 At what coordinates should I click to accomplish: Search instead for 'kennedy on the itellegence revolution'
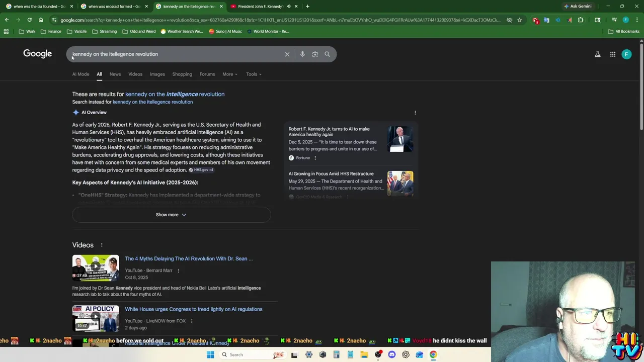(x=152, y=102)
